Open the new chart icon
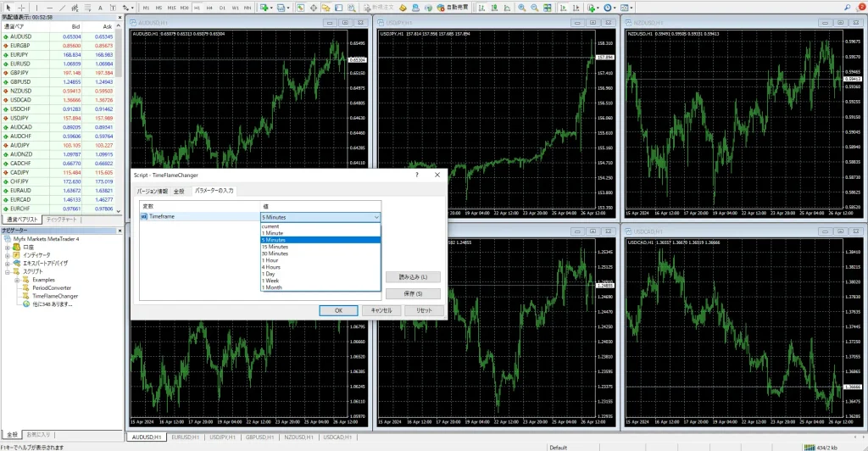The width and height of the screenshot is (868, 451). point(264,8)
